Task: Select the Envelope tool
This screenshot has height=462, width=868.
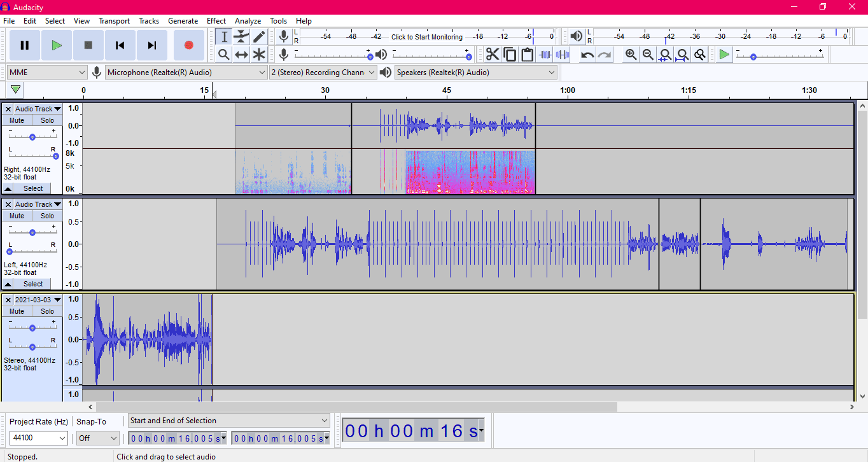Action: 241,36
